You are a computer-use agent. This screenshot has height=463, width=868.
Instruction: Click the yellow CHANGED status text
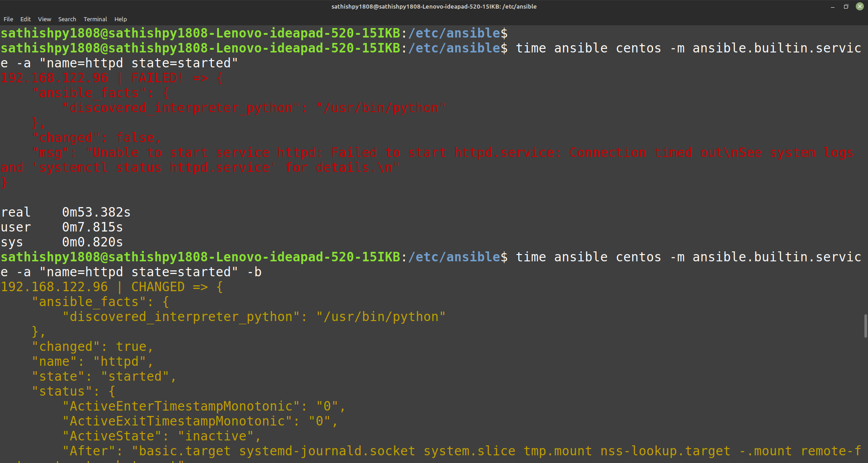tap(158, 287)
